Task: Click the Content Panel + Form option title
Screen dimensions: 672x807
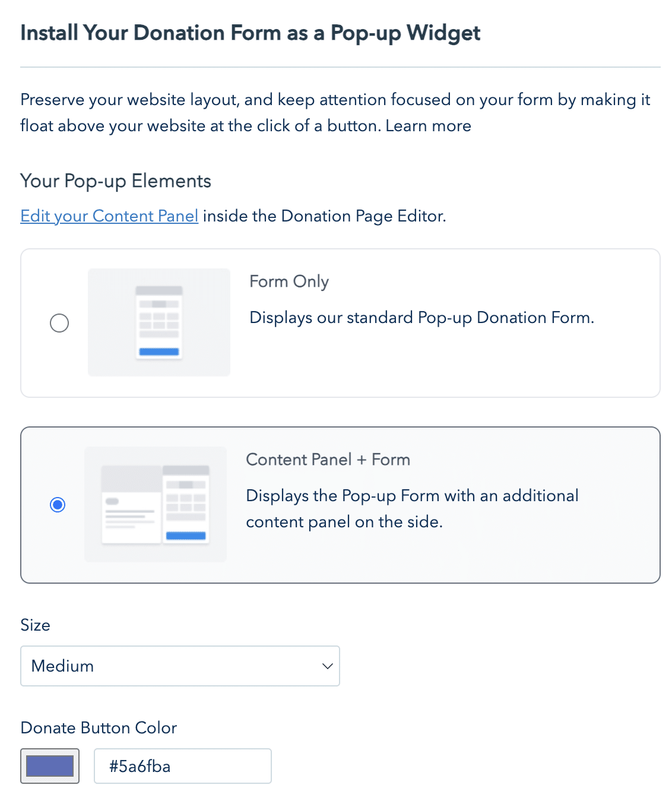Action: click(328, 460)
